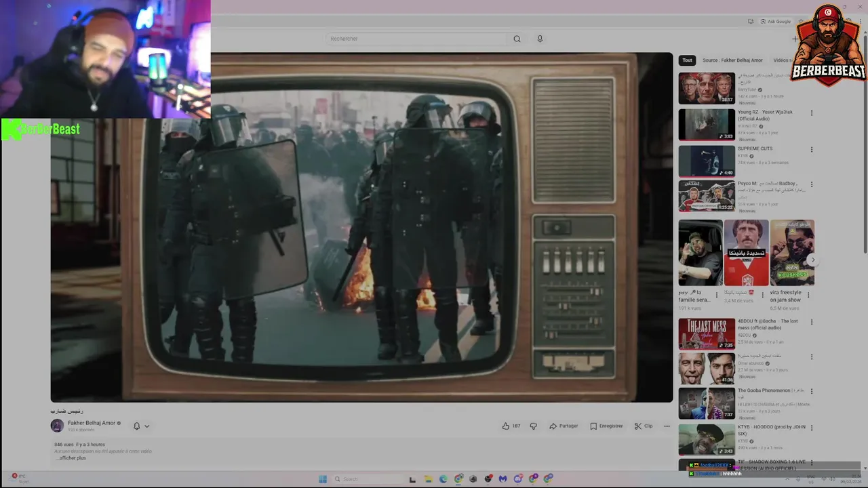The image size is (868, 488).
Task: Open options for The Gooba Phenomenon video
Action: click(x=811, y=392)
